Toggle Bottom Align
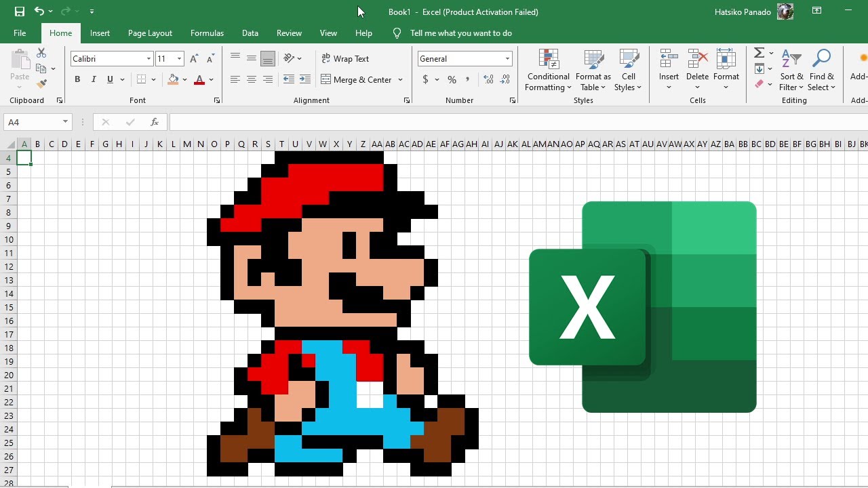The width and height of the screenshot is (868, 488). 268,58
